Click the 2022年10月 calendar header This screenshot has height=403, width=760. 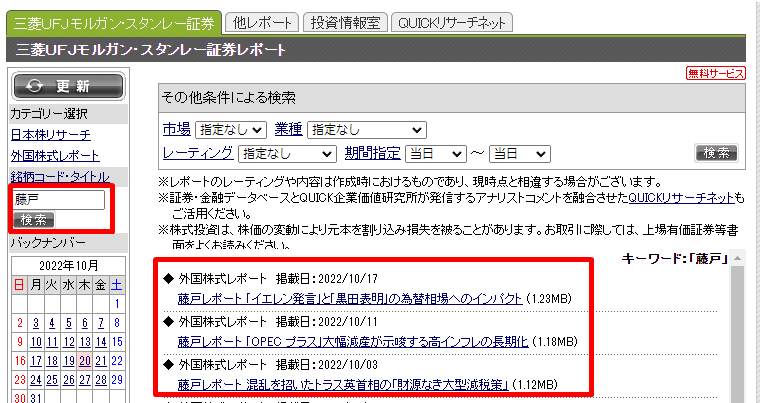pyautogui.click(x=68, y=265)
